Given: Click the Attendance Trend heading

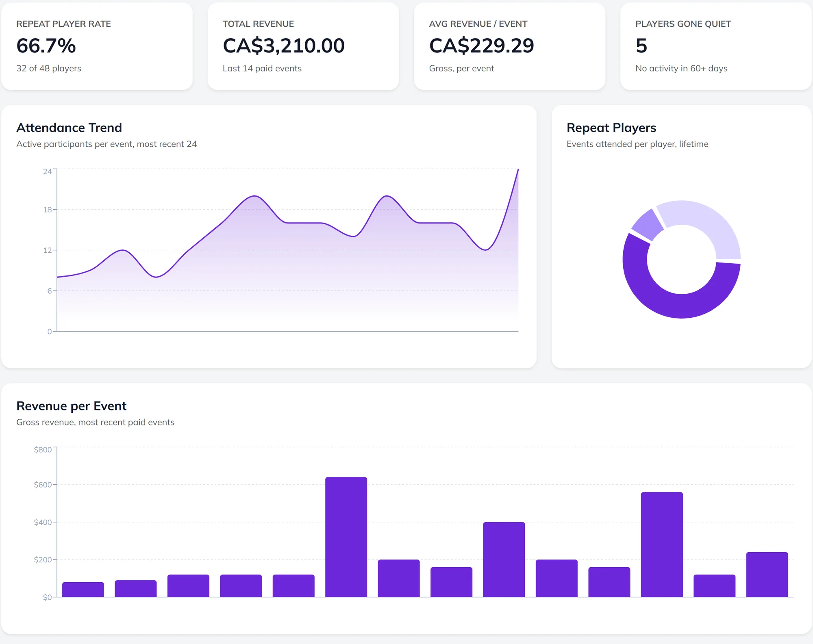Looking at the screenshot, I should click(x=69, y=128).
